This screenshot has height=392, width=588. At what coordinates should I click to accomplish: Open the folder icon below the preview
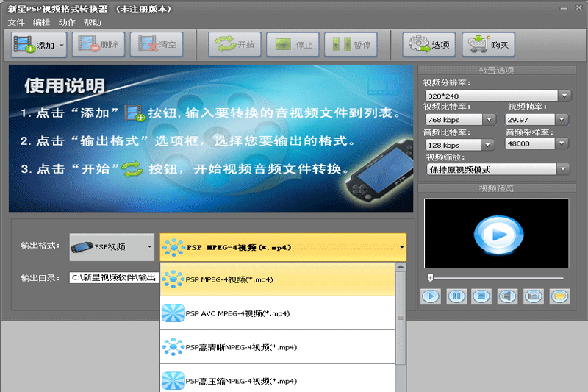(x=559, y=296)
